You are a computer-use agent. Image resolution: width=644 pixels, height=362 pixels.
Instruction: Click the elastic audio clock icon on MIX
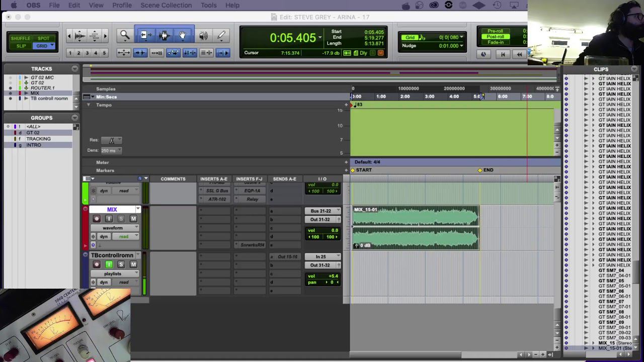point(93,245)
